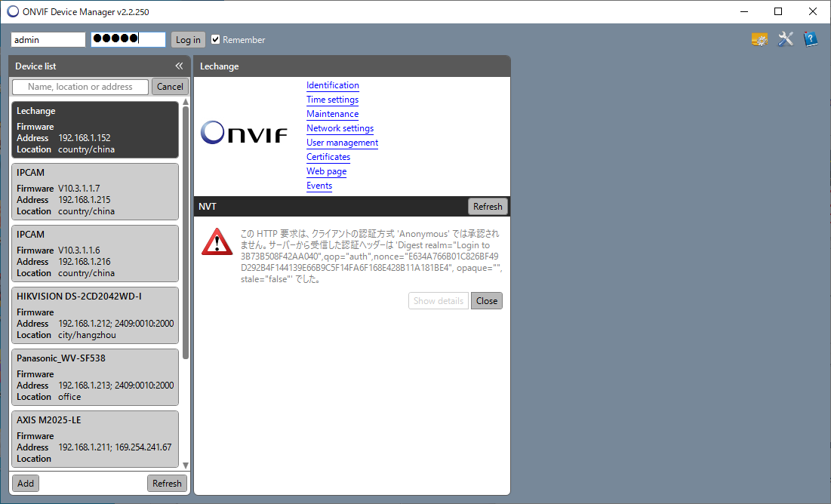Click the address 192.168.1.152 text

[85, 138]
